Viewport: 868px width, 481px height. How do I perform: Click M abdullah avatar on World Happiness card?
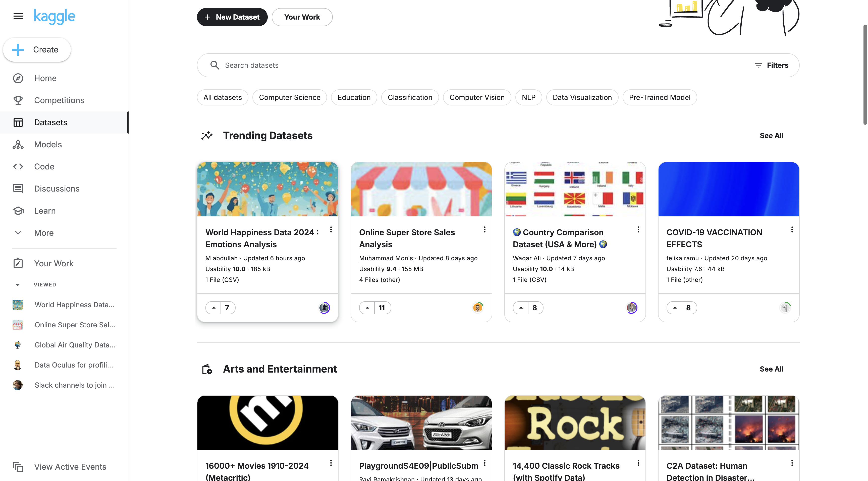pyautogui.click(x=324, y=308)
